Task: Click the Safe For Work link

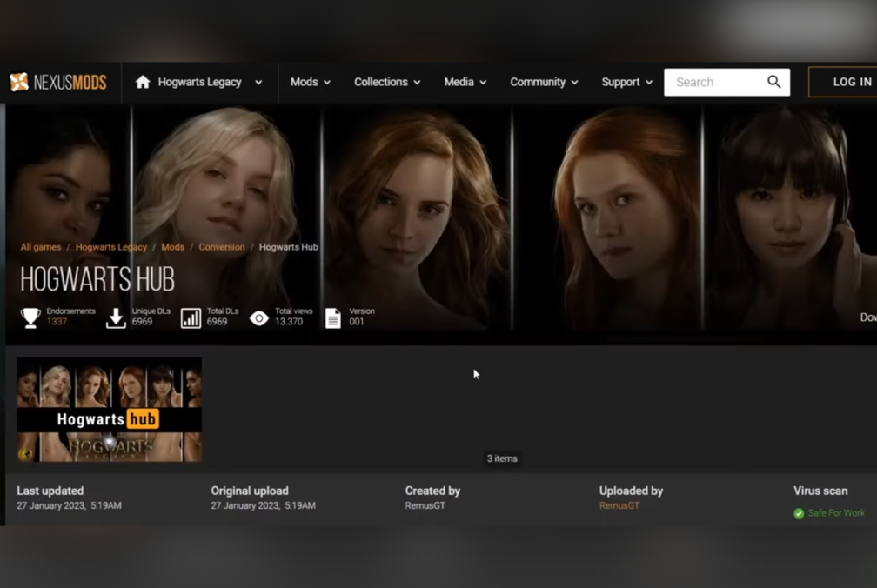Action: [x=836, y=513]
